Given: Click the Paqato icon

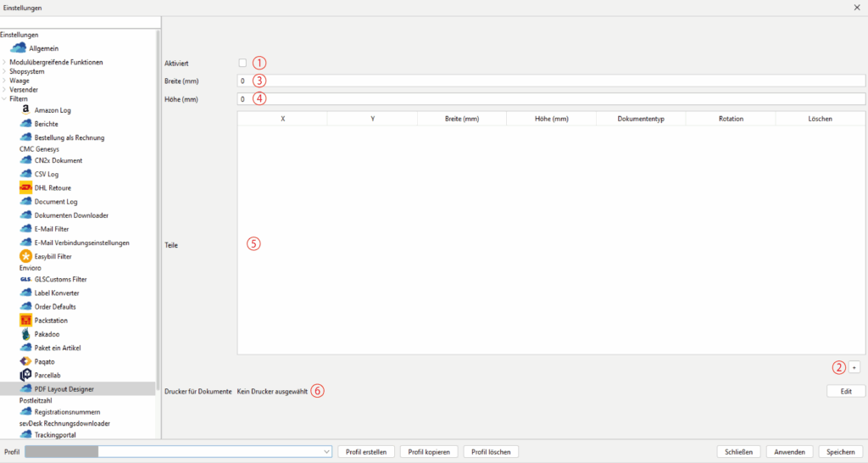Looking at the screenshot, I should [25, 361].
